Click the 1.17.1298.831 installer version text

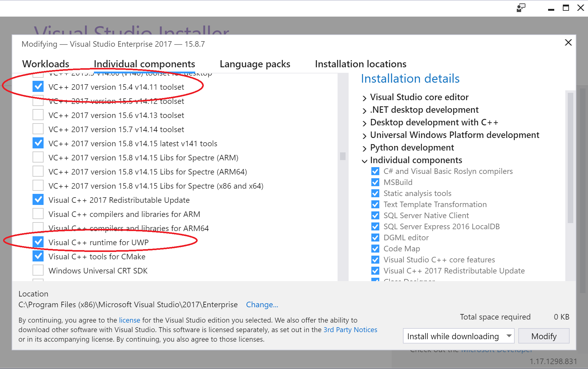tap(553, 361)
